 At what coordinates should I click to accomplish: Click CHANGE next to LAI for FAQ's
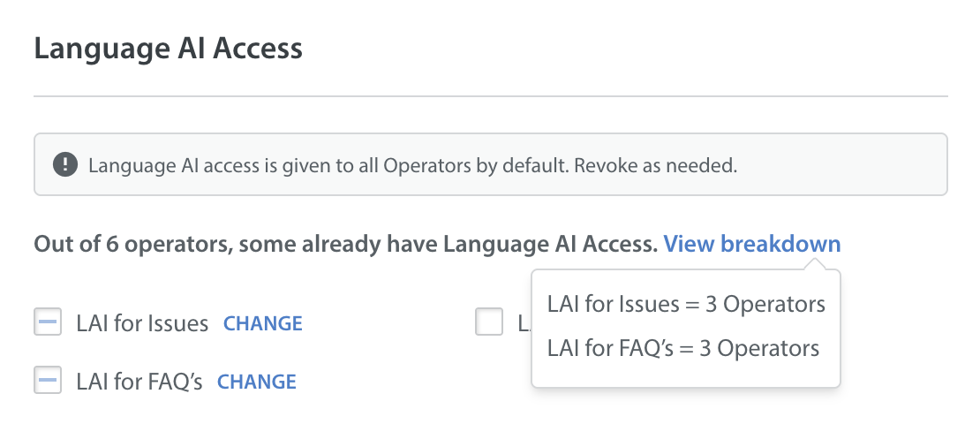pos(257,382)
